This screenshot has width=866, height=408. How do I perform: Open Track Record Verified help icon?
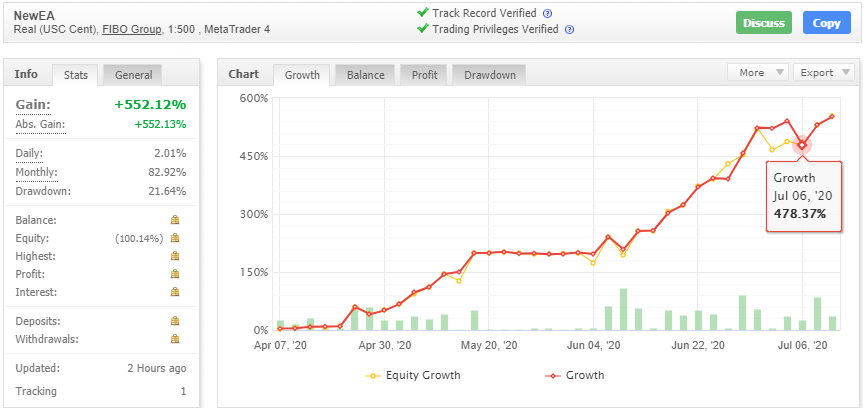[x=547, y=14]
